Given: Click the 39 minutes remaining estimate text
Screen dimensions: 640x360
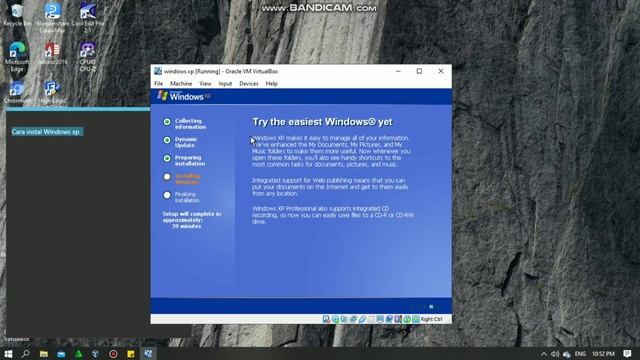Looking at the screenshot, I should pyautogui.click(x=187, y=226).
